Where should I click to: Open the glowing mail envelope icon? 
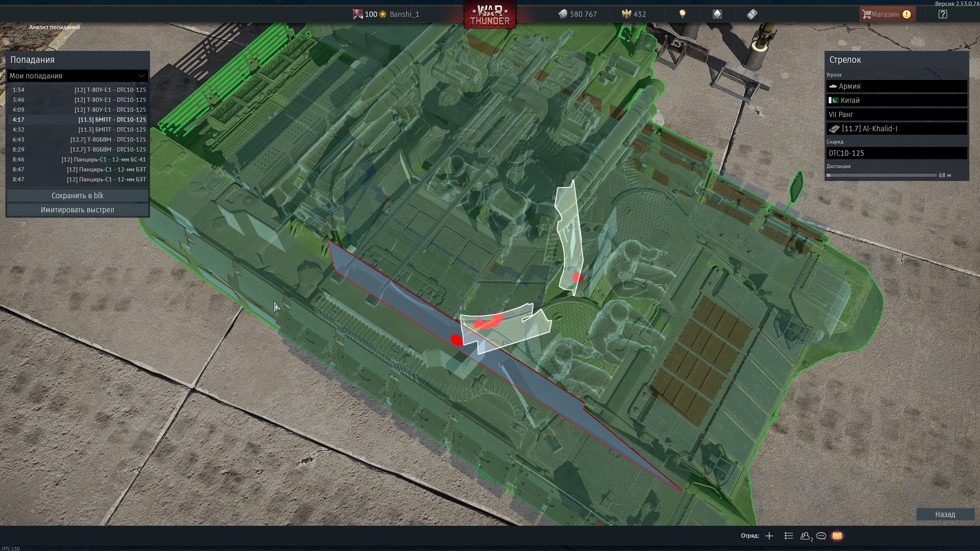(837, 536)
